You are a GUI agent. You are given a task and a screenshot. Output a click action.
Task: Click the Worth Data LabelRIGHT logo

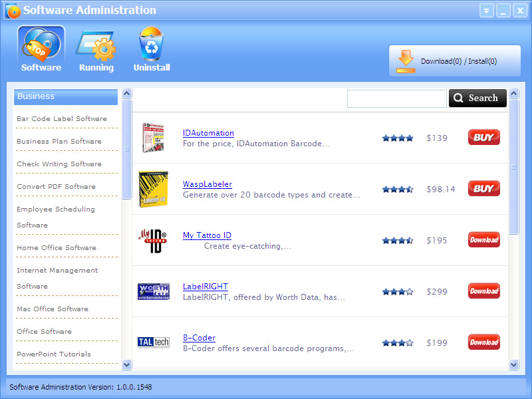[154, 292]
